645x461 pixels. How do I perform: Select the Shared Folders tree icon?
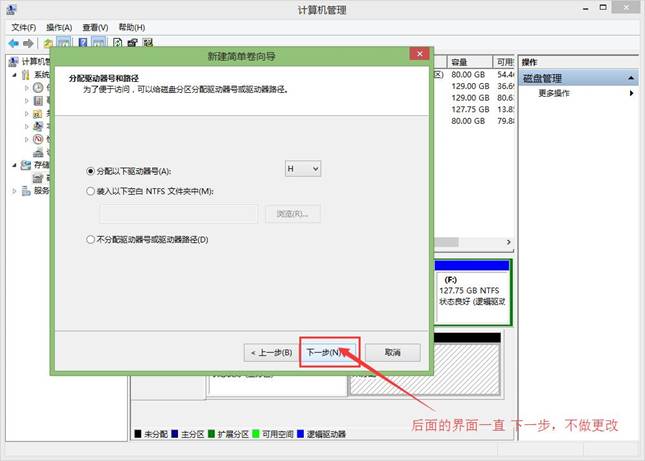click(x=38, y=114)
